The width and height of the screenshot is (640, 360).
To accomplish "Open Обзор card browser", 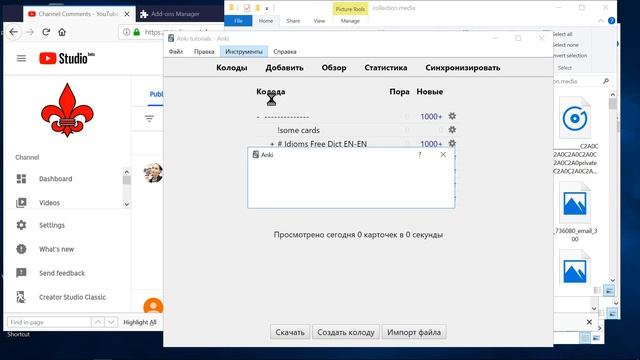I will tap(333, 68).
